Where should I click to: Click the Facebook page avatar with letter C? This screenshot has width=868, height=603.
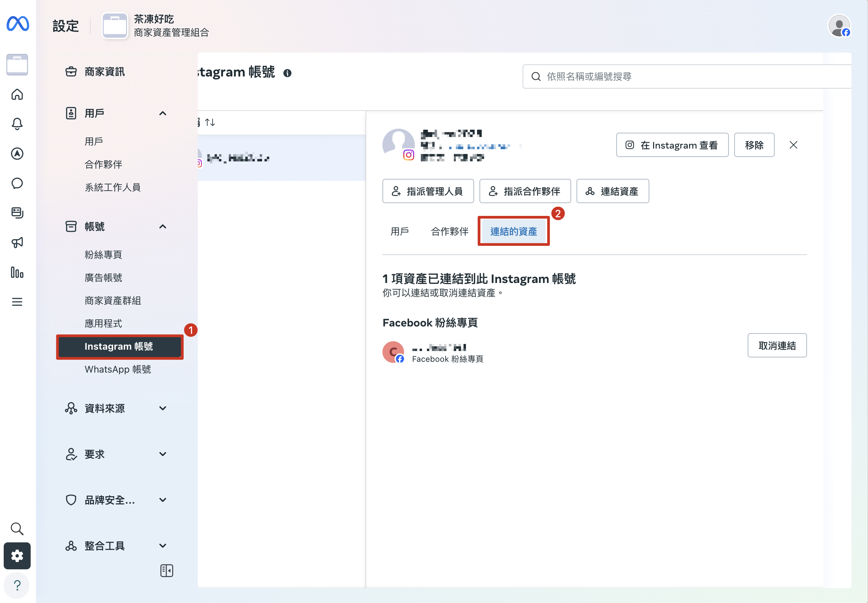point(393,352)
